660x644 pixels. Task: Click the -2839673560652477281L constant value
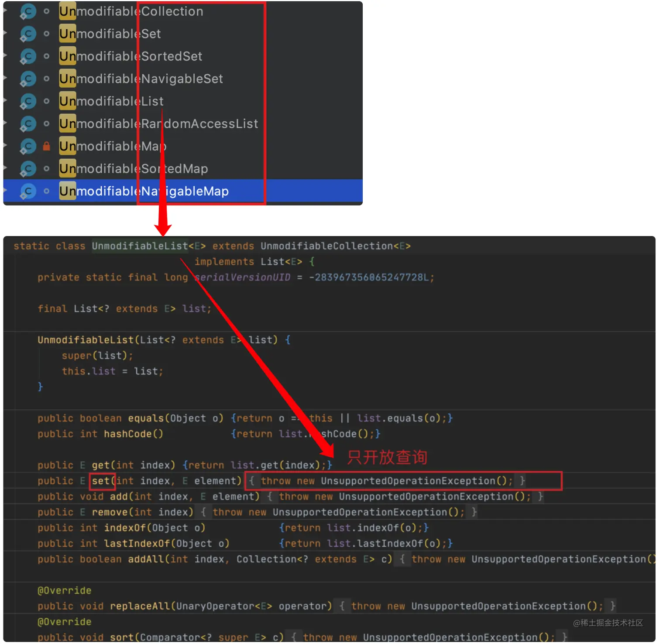[x=369, y=277]
